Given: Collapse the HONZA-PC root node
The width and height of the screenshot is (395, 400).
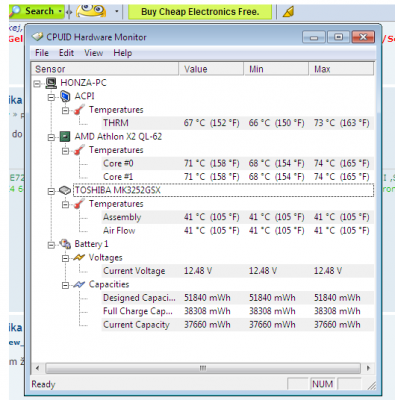Looking at the screenshot, I should click(37, 84).
